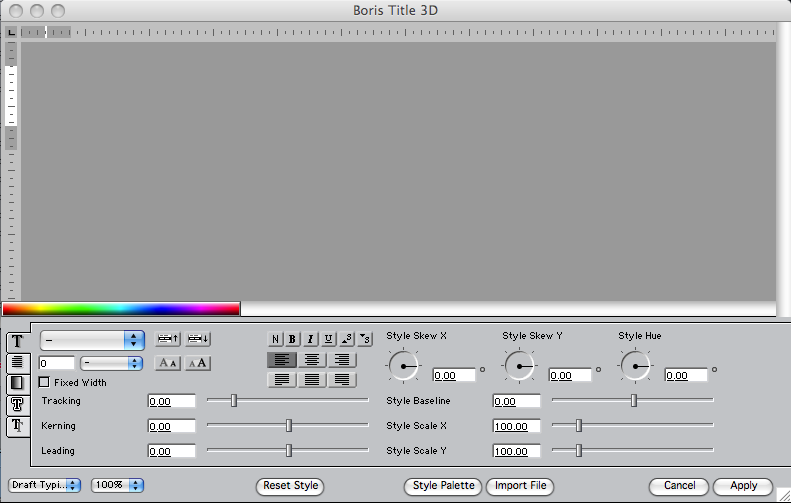Image resolution: width=791 pixels, height=503 pixels.
Task: Toggle Subscript text style
Action: (365, 339)
